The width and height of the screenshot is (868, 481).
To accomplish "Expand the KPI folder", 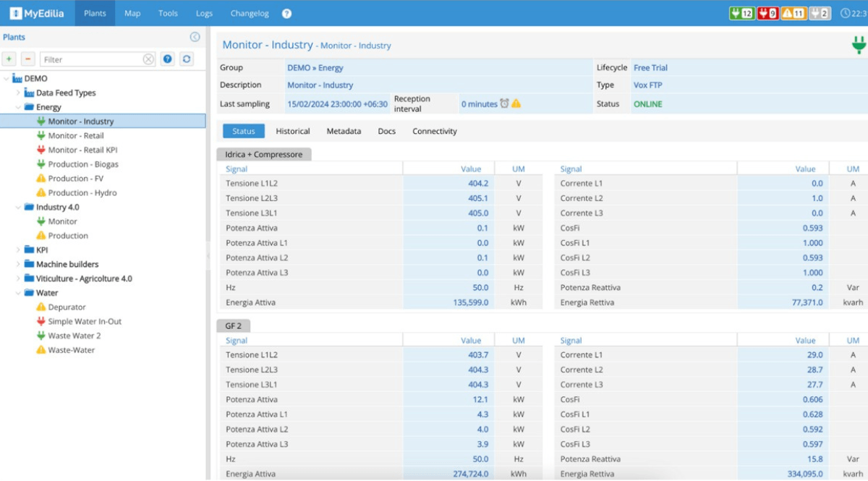I will point(18,250).
